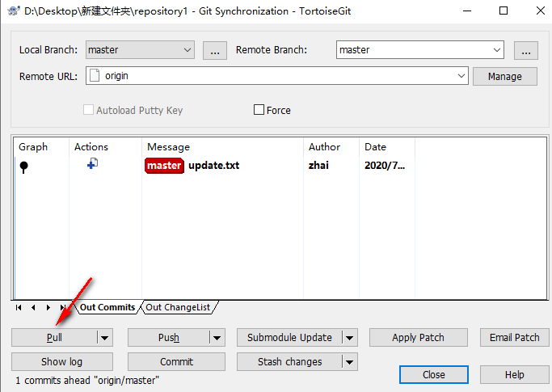This screenshot has height=392, width=552.
Task: Click the file icon in the Remote URL field
Action: click(95, 75)
